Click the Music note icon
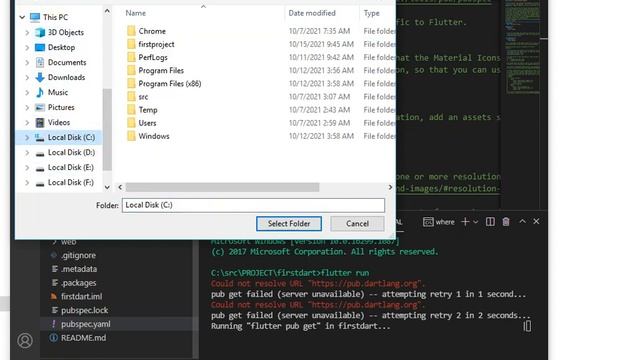The height and width of the screenshot is (360, 640). point(40,92)
